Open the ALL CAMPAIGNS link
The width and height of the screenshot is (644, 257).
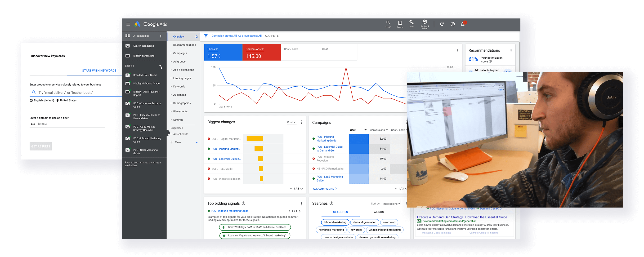325,189
